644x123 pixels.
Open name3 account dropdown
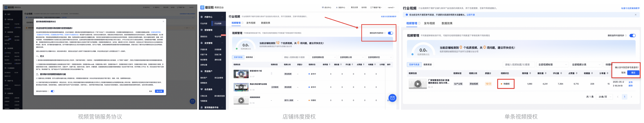click(391, 7)
